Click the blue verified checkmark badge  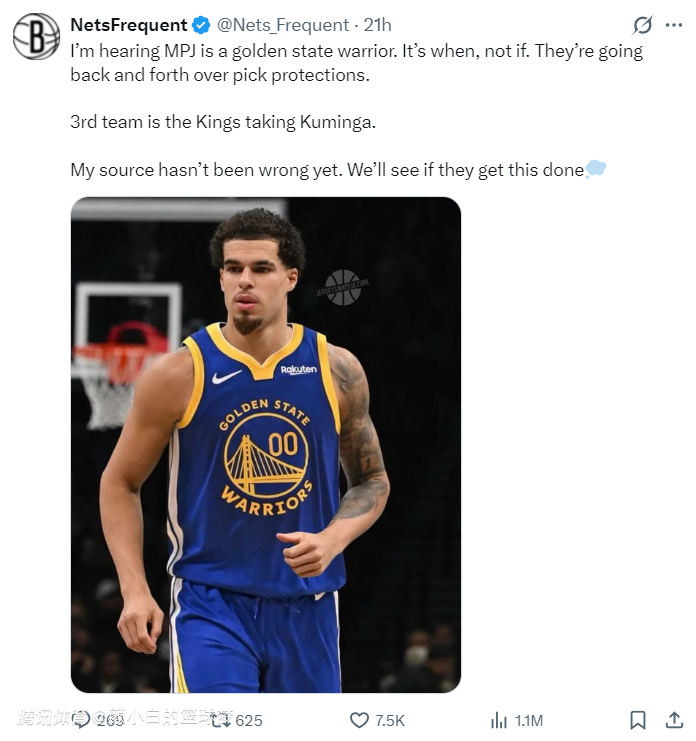(201, 25)
